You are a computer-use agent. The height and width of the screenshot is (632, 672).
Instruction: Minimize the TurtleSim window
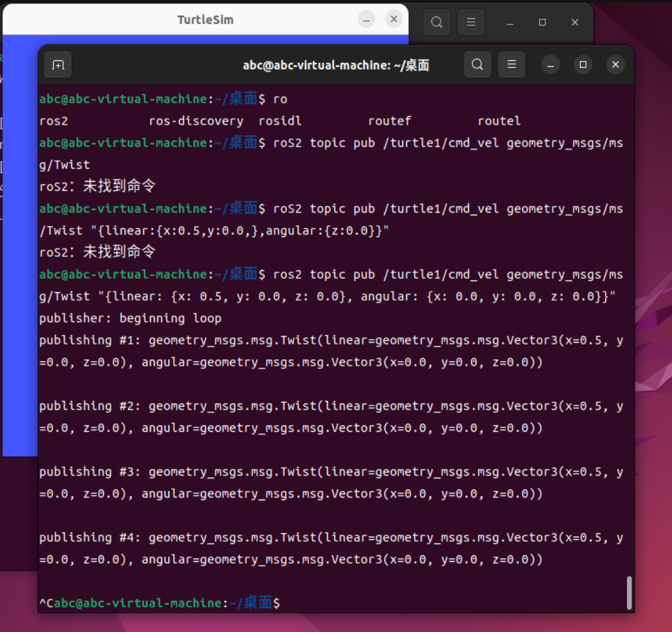pos(366,20)
